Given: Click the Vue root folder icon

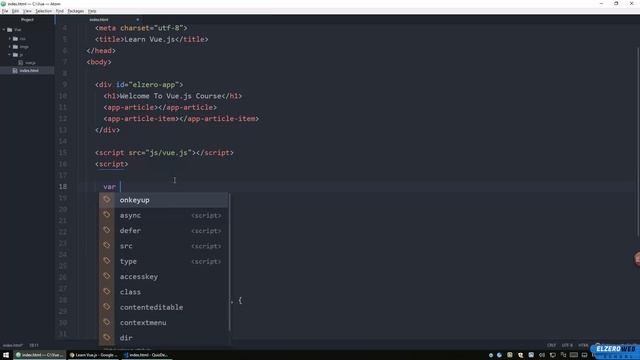Looking at the screenshot, I should click(x=10, y=30).
